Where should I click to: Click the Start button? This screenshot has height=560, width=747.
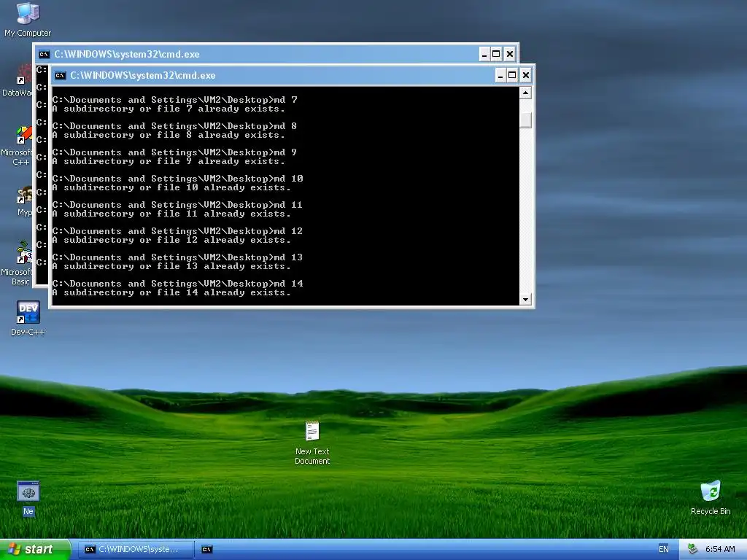coord(35,549)
